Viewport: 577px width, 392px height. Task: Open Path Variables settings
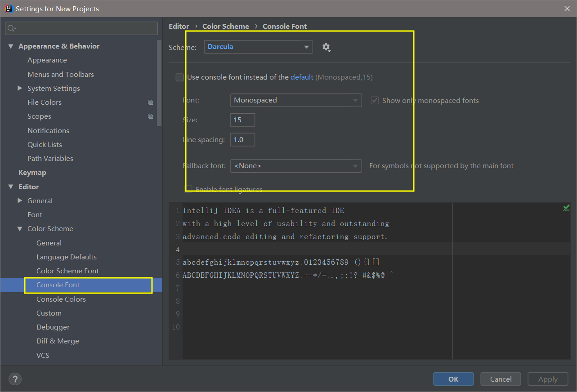[50, 158]
